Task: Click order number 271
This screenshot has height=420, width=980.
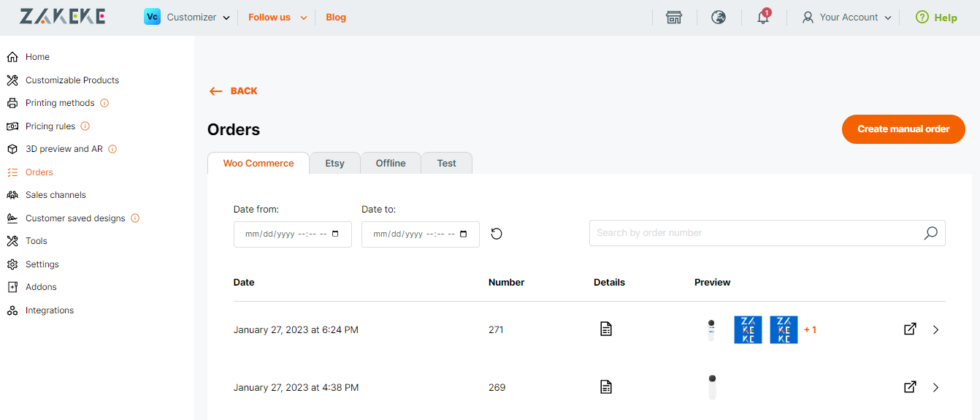Action: [496, 330]
